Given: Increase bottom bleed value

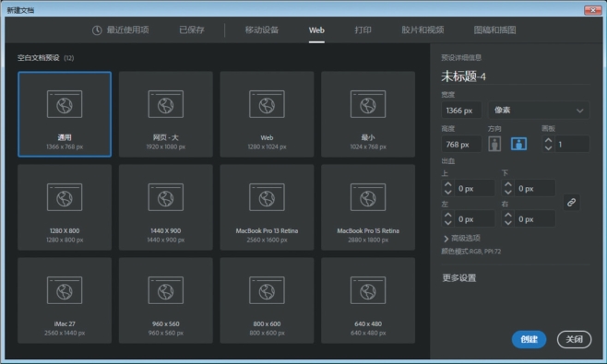Looking at the screenshot, I should coord(508,184).
